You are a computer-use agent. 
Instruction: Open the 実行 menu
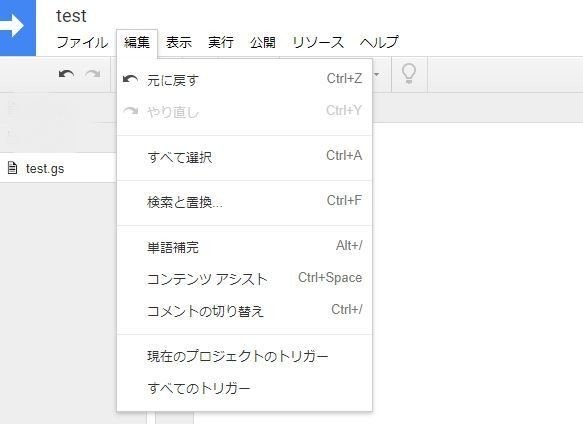coord(221,42)
